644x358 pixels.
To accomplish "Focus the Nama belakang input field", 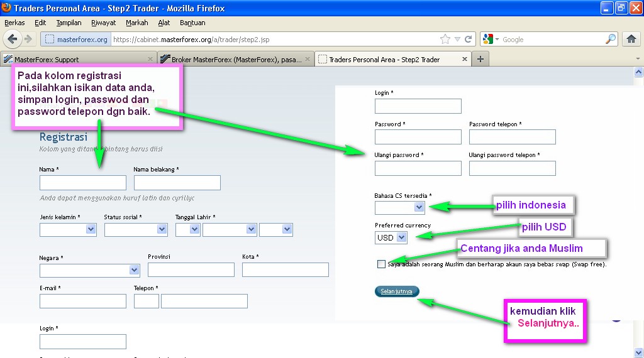I will (177, 183).
